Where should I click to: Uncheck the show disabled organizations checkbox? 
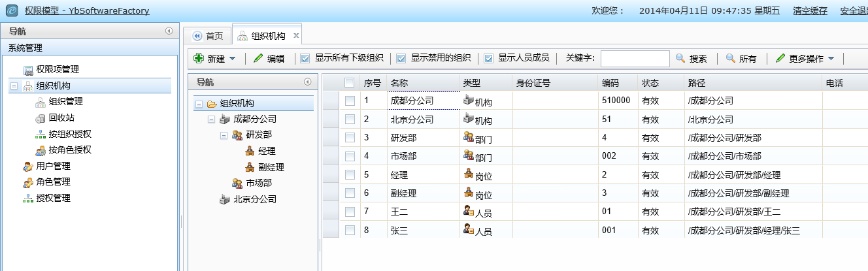tap(401, 59)
